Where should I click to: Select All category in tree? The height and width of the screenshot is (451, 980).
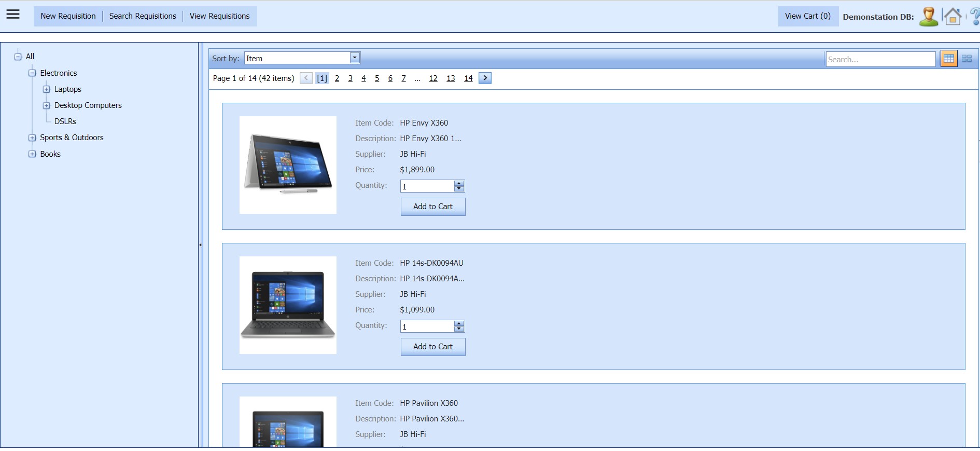[x=30, y=57]
